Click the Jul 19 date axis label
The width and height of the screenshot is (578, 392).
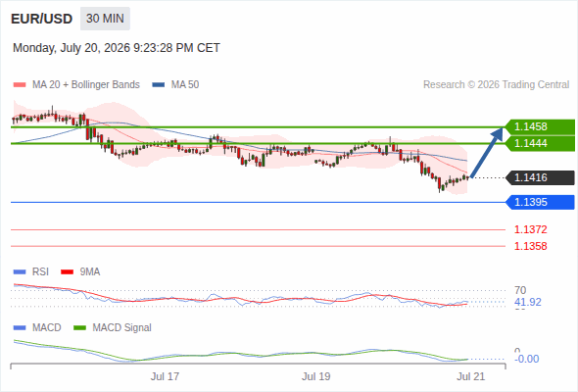315,376
